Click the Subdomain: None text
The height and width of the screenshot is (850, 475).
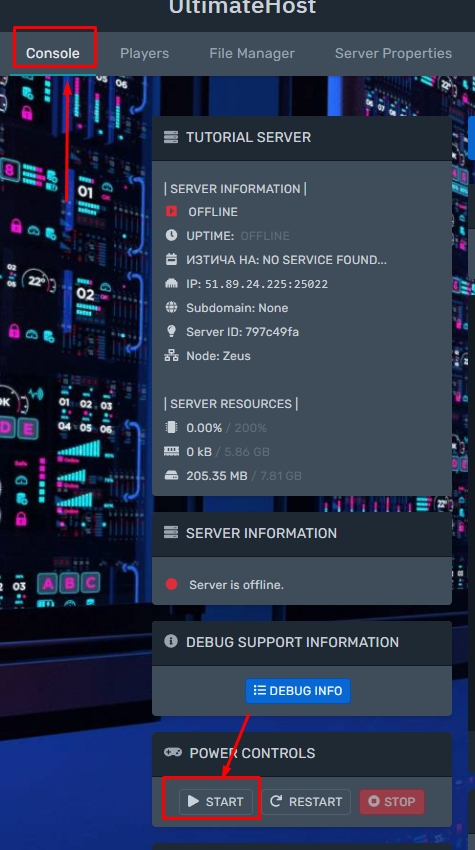(237, 308)
